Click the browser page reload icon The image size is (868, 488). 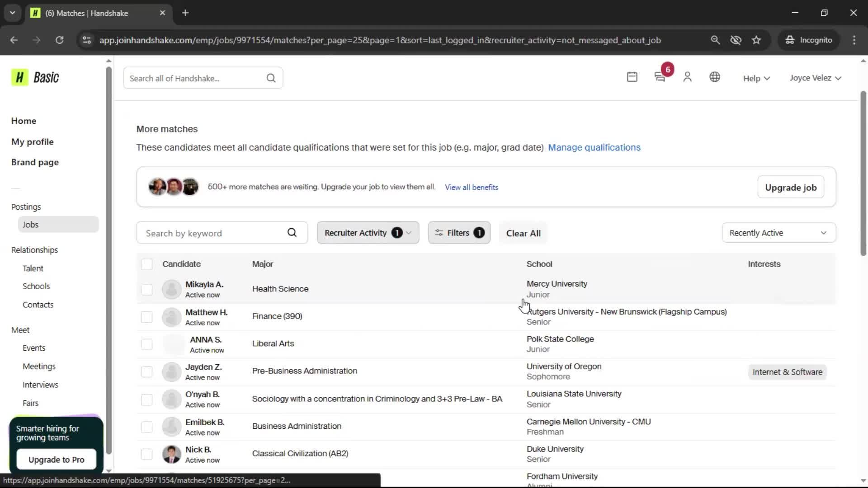tap(59, 40)
